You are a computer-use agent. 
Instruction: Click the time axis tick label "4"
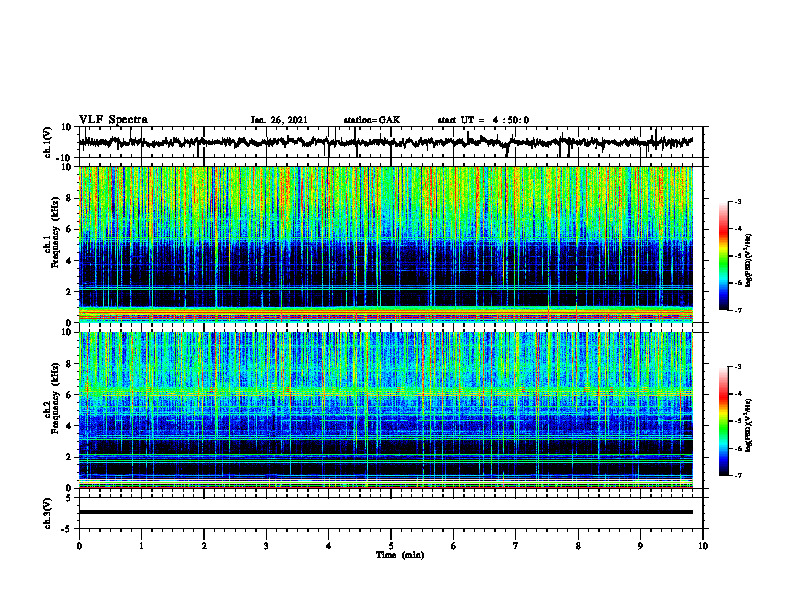[x=329, y=546]
